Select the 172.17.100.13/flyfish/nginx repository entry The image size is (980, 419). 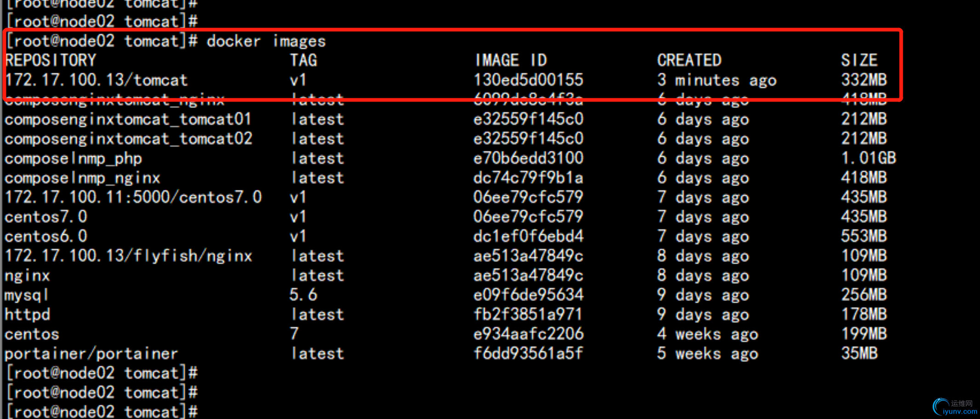(128, 256)
